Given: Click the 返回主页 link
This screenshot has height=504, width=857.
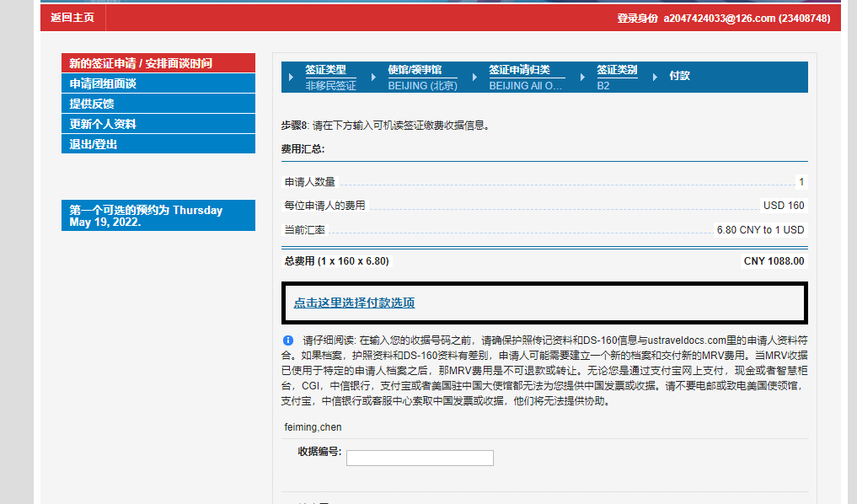Looking at the screenshot, I should [x=72, y=18].
